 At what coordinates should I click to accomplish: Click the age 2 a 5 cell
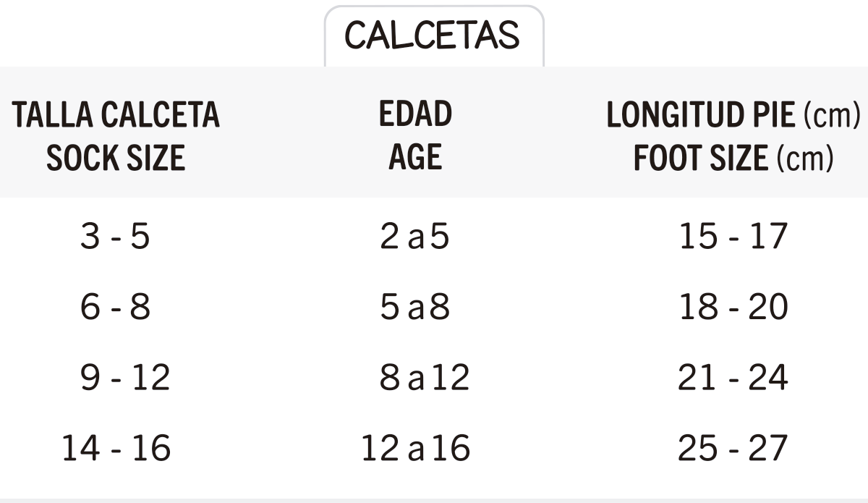(x=414, y=237)
